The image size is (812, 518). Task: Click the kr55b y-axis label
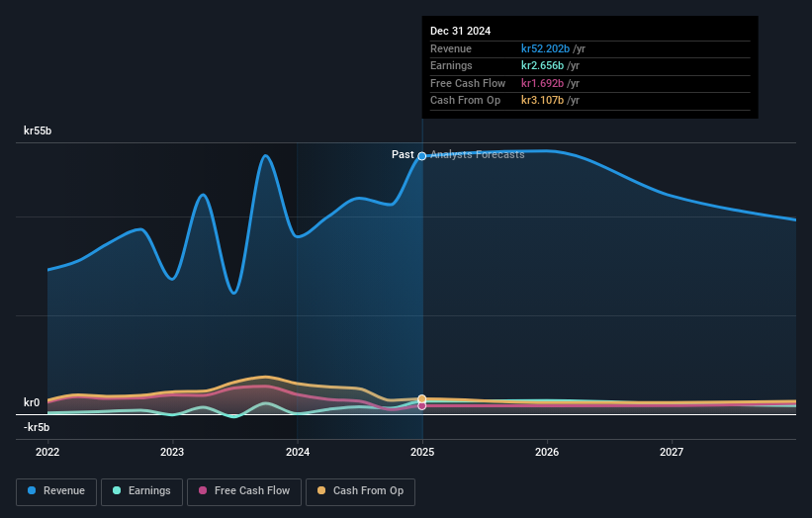click(38, 130)
